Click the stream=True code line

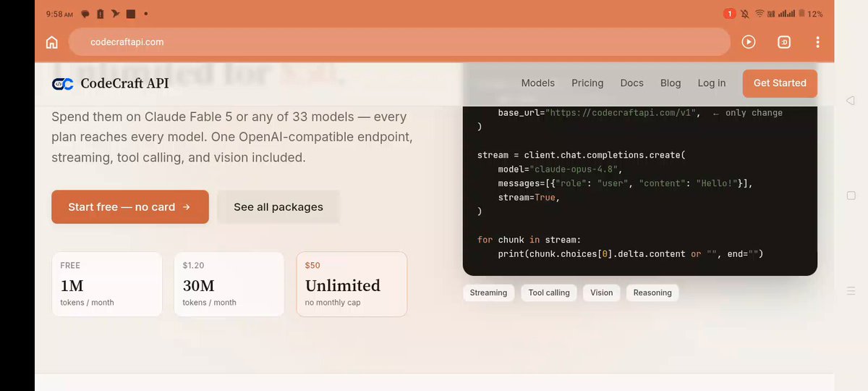[x=529, y=198]
